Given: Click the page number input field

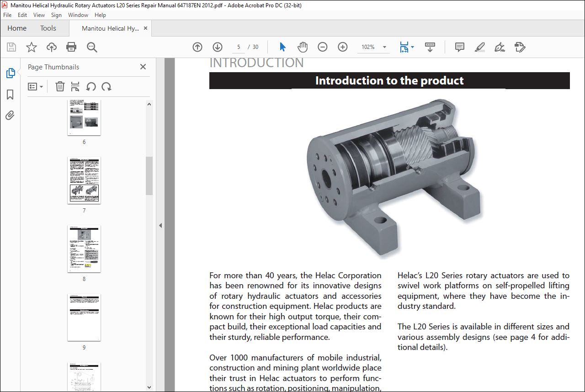Looking at the screenshot, I should 239,47.
